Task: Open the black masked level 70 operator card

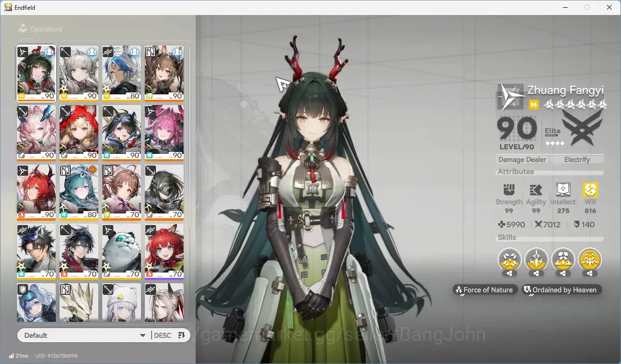Action: [x=164, y=192]
